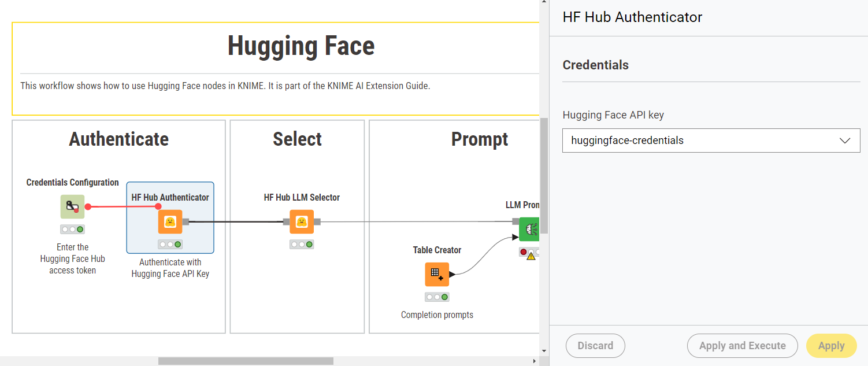The height and width of the screenshot is (366, 868).
Task: Click the warning triangle on LLM Prompter
Action: pyautogui.click(x=531, y=256)
